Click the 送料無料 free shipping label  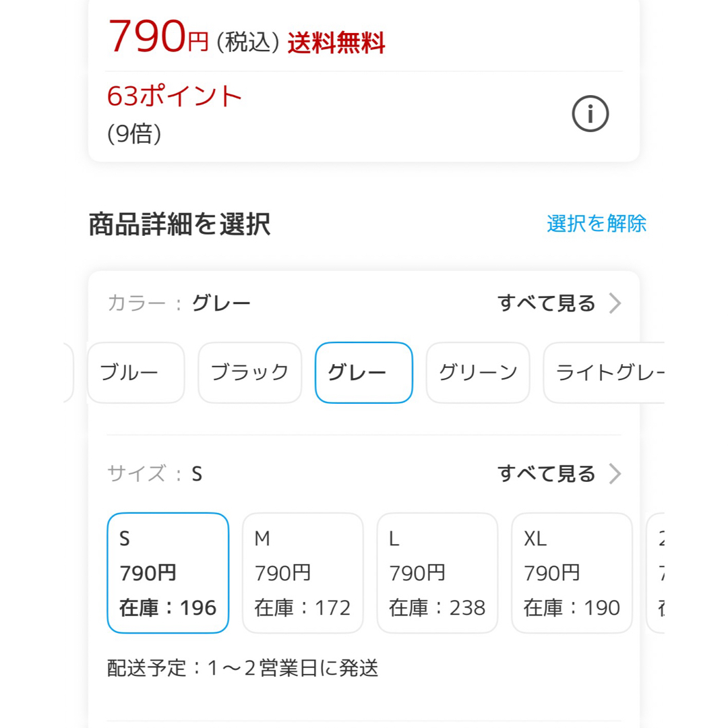[x=336, y=42]
